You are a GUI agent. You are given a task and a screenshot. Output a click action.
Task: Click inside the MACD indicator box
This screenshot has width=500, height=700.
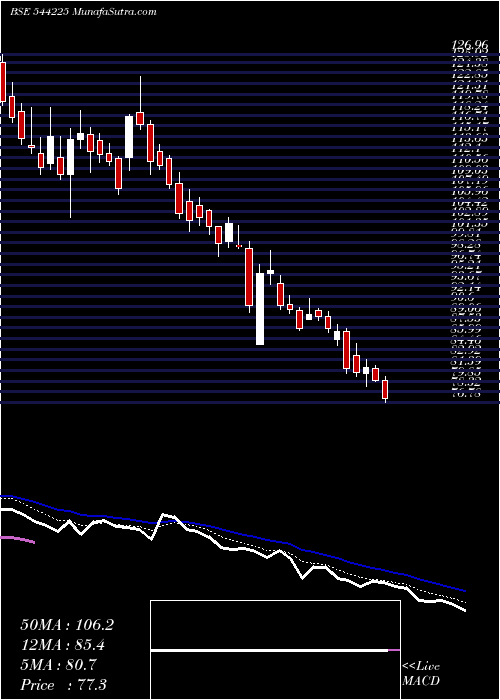pos(275,650)
